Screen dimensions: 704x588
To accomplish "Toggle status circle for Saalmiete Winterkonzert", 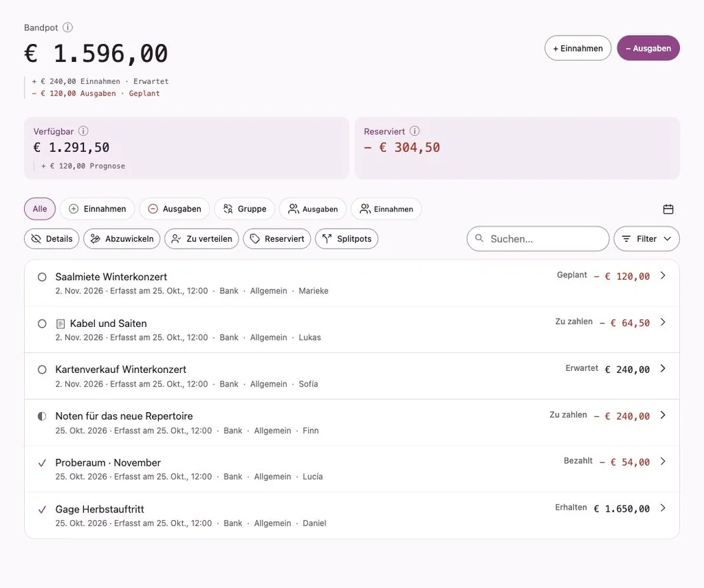I will 42,278.
